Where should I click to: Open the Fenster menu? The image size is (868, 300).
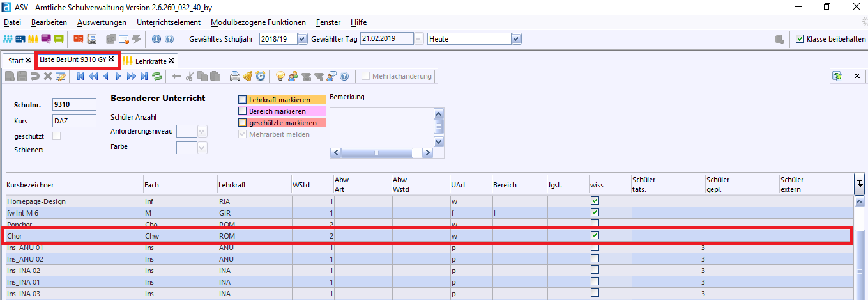pyautogui.click(x=328, y=22)
